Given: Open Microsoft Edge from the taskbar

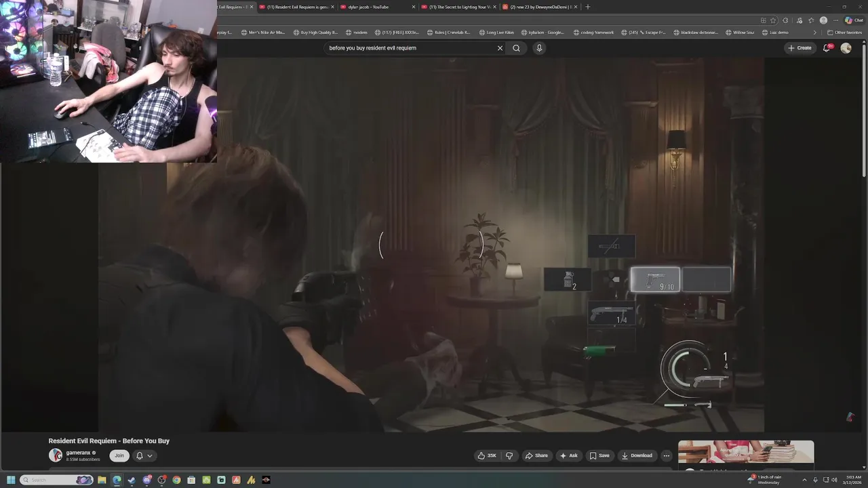Looking at the screenshot, I should click(117, 480).
